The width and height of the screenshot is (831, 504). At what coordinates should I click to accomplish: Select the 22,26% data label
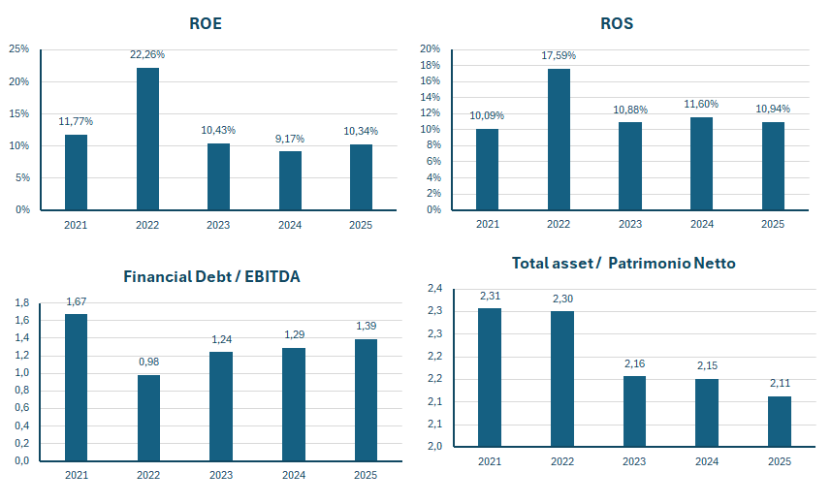(x=147, y=55)
